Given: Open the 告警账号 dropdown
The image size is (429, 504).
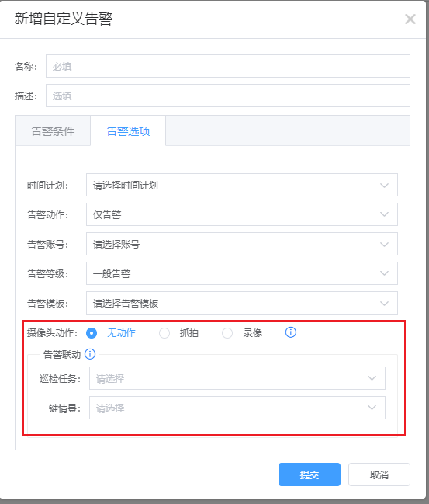Looking at the screenshot, I should [x=242, y=244].
